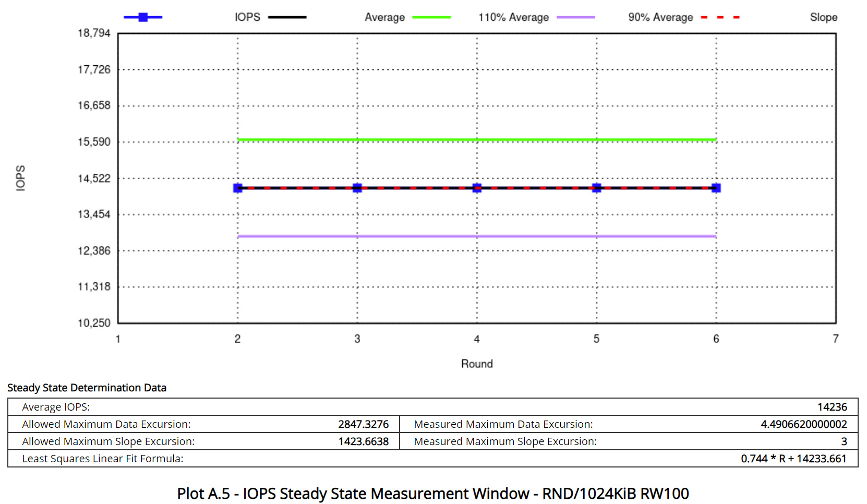867x504 pixels.
Task: Click the "Round" x-axis title
Action: tap(477, 364)
